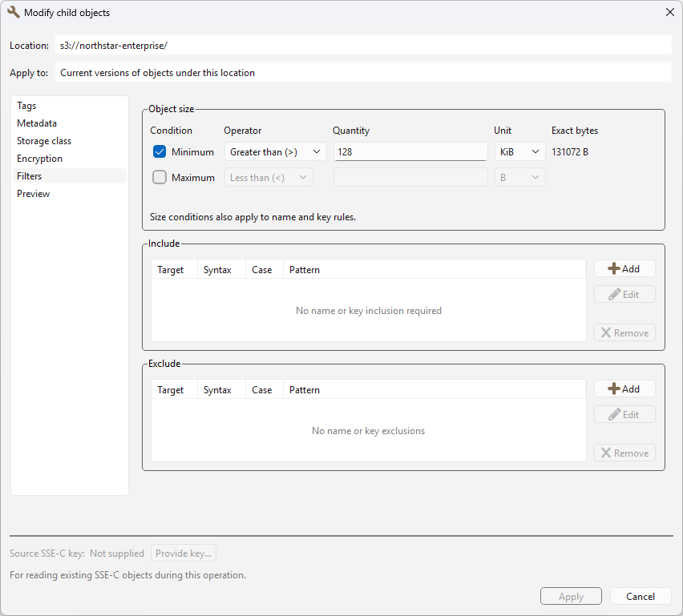Enable the Maximum size condition
The width and height of the screenshot is (683, 616).
point(160,178)
